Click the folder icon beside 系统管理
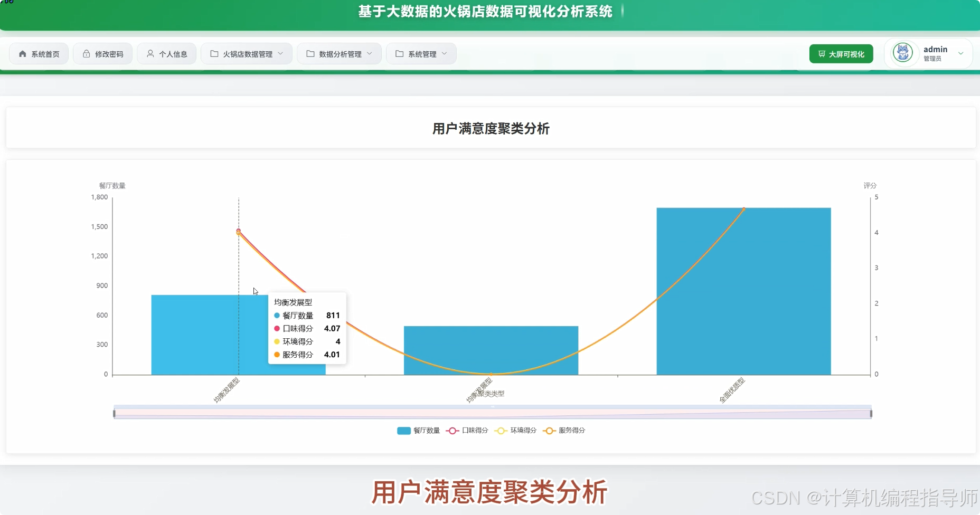 [400, 54]
